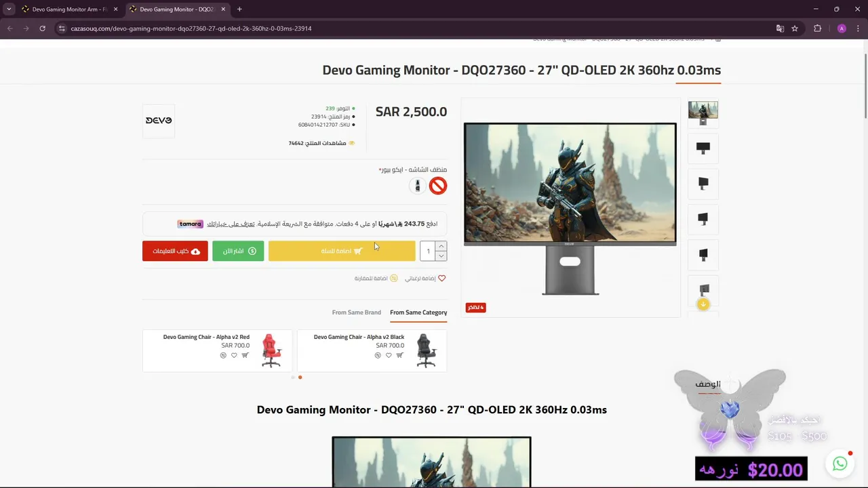Wishlist the Alpha v2 Red chair heart icon

[x=234, y=355]
